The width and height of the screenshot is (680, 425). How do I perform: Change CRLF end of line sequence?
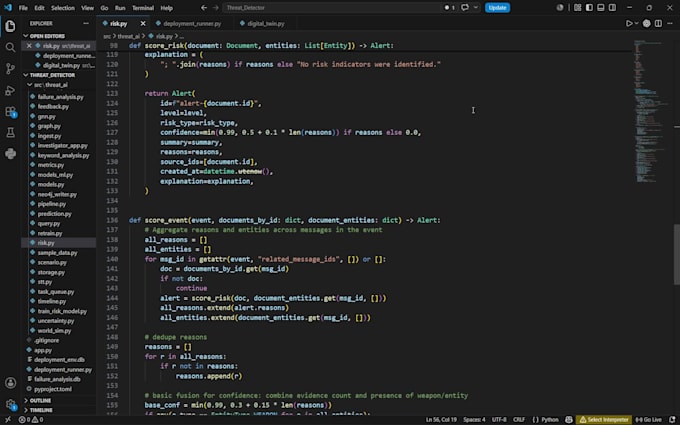519,420
